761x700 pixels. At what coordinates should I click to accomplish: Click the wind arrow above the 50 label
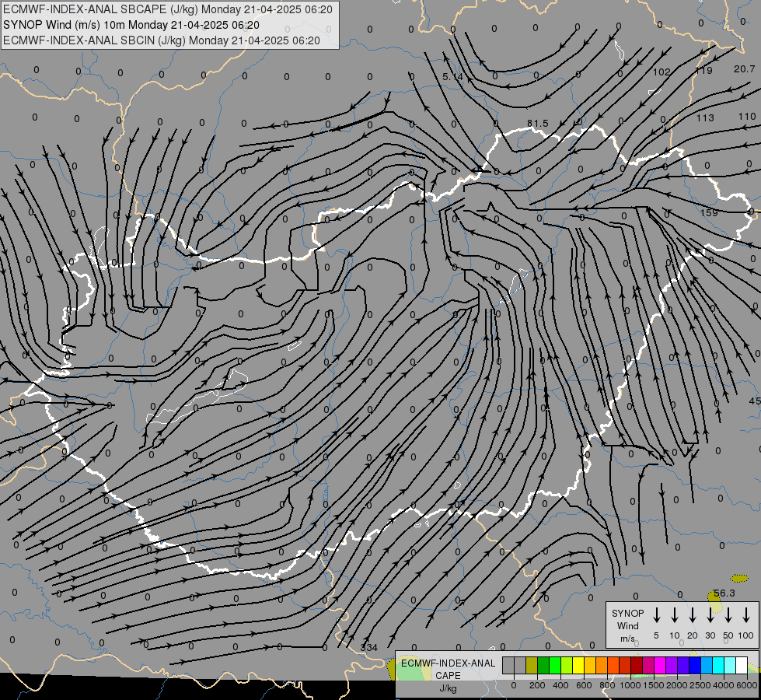coord(728,614)
